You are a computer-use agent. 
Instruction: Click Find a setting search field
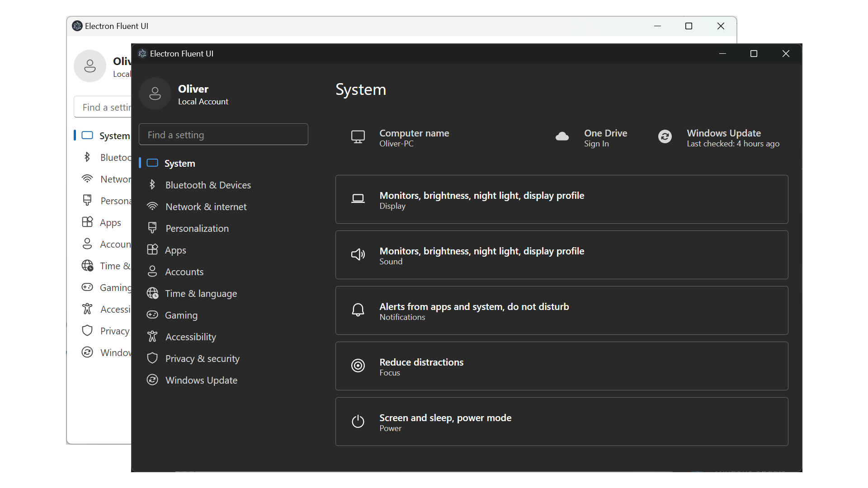tap(224, 134)
